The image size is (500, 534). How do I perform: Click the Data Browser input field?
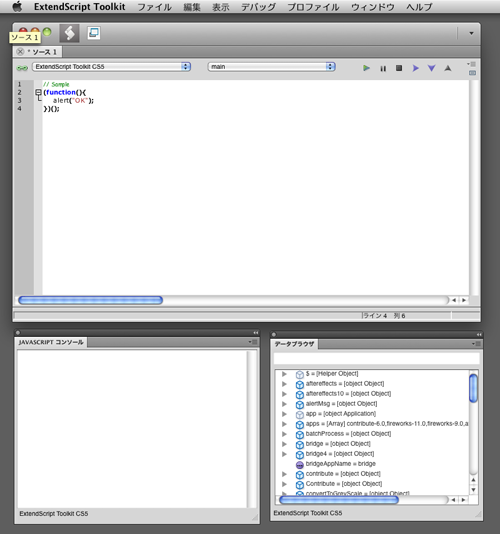click(376, 359)
